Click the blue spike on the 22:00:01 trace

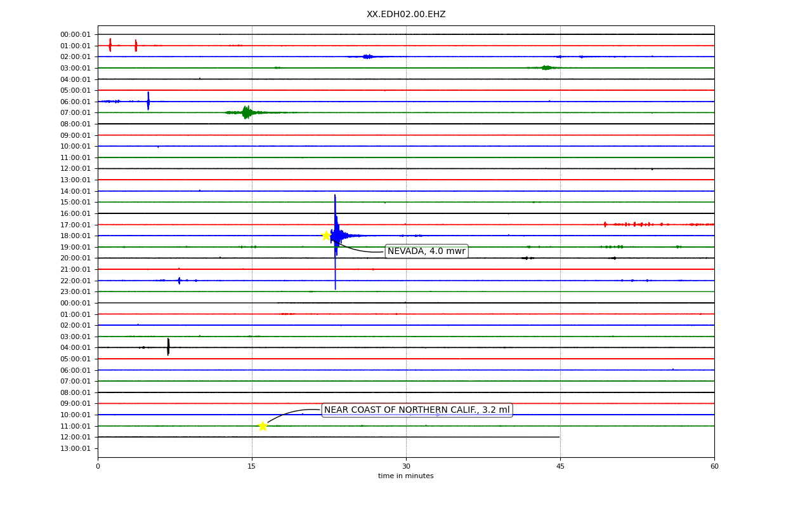[x=179, y=280]
